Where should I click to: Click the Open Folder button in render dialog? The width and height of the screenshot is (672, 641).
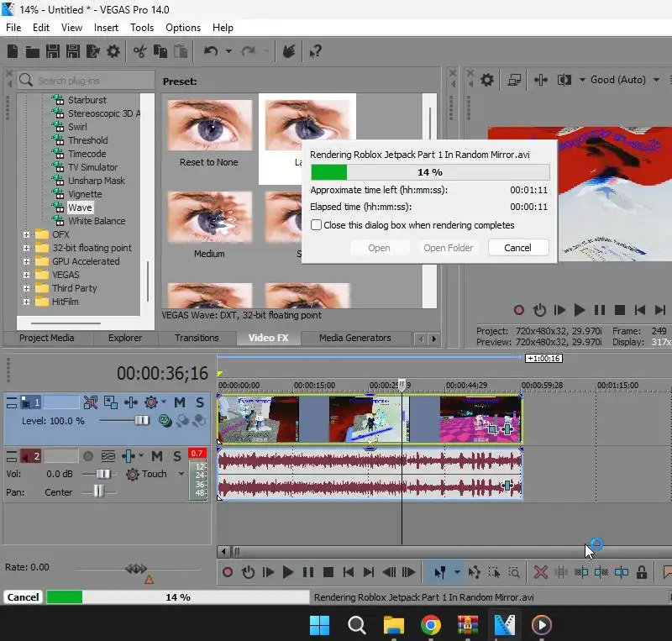point(449,248)
